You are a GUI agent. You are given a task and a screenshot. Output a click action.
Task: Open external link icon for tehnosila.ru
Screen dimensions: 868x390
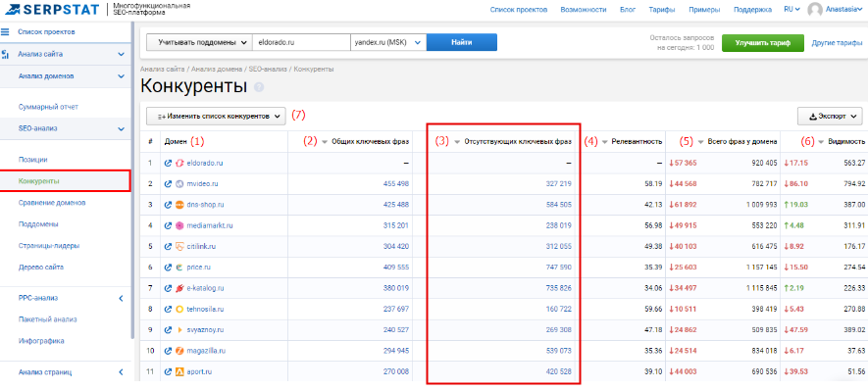coord(169,309)
